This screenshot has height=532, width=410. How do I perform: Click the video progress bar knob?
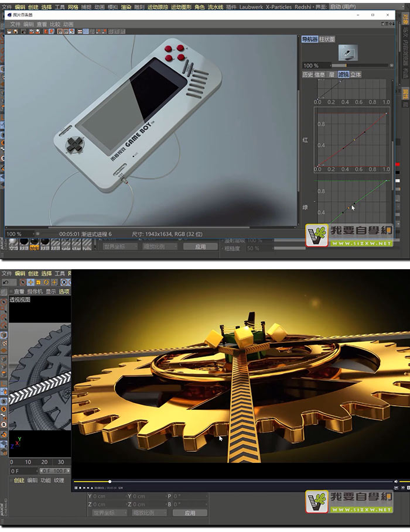(x=110, y=482)
